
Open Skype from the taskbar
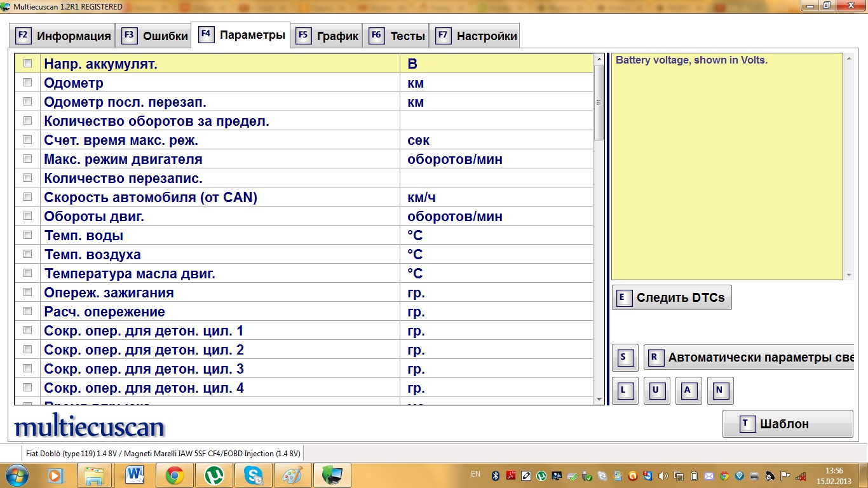pyautogui.click(x=254, y=475)
